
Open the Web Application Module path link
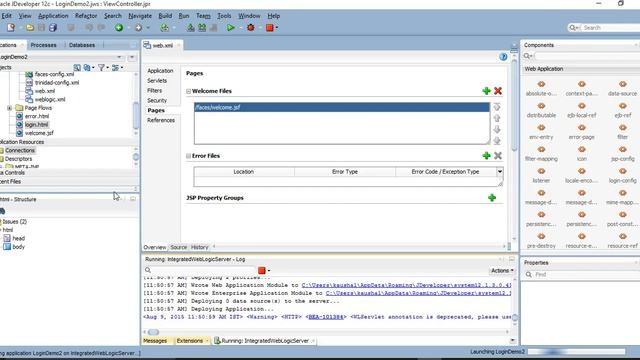(x=406, y=285)
